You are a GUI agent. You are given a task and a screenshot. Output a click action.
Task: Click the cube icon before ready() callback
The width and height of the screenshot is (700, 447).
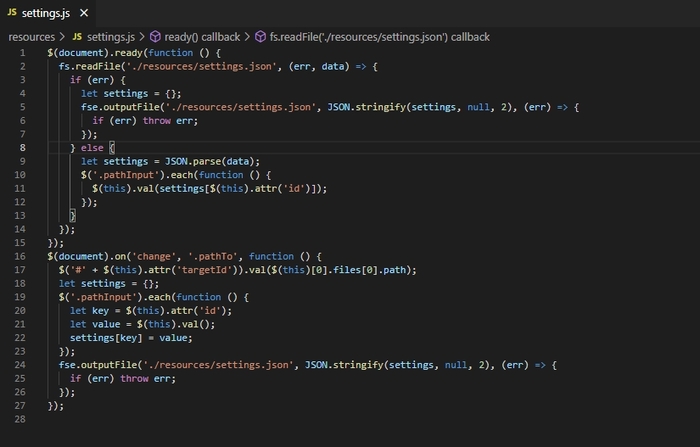tap(155, 37)
